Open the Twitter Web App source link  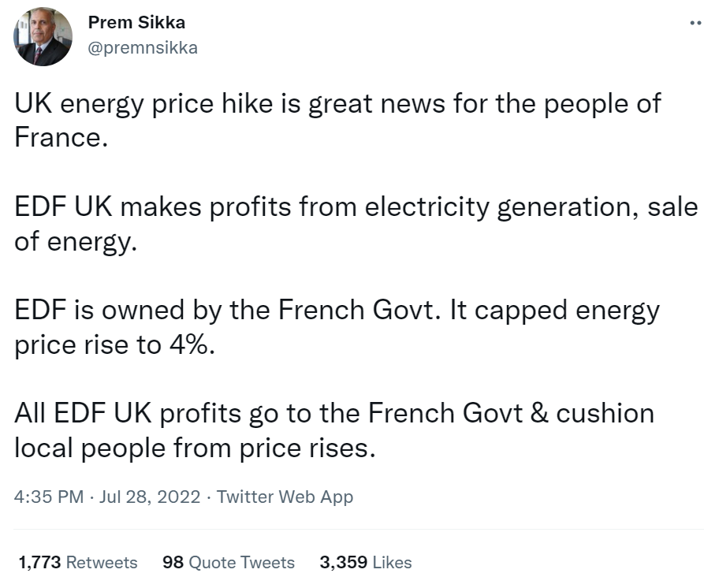click(x=285, y=497)
